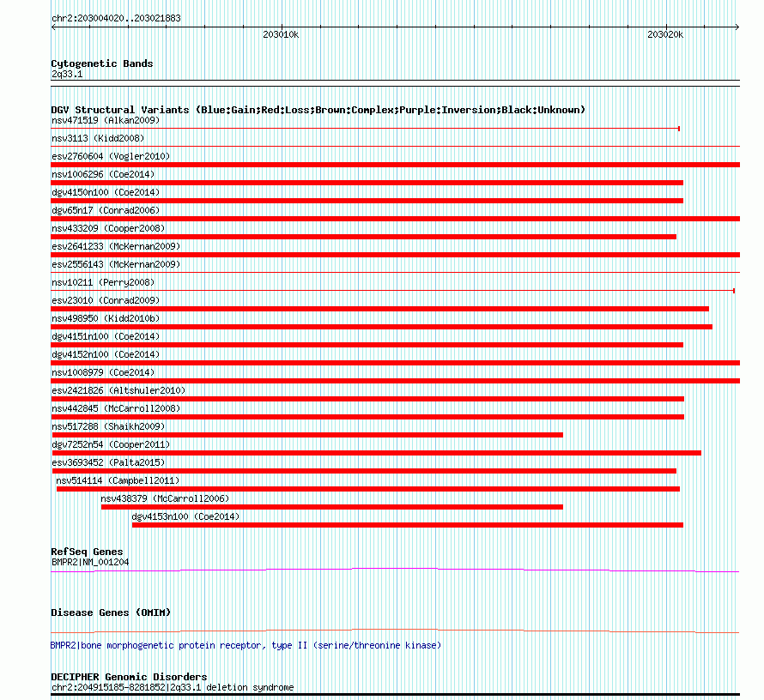This screenshot has height=700, width=764.
Task: Open nsv1006296 (Coe2014) variant details
Action: tap(103, 174)
